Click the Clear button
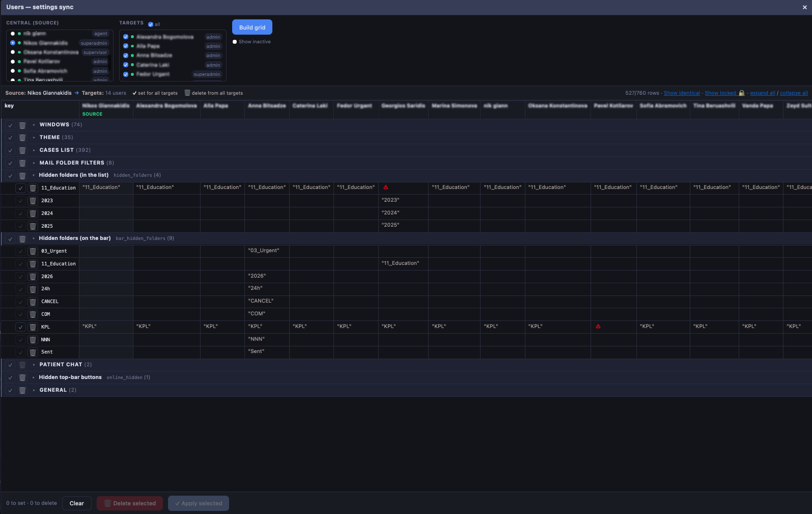 click(x=77, y=503)
